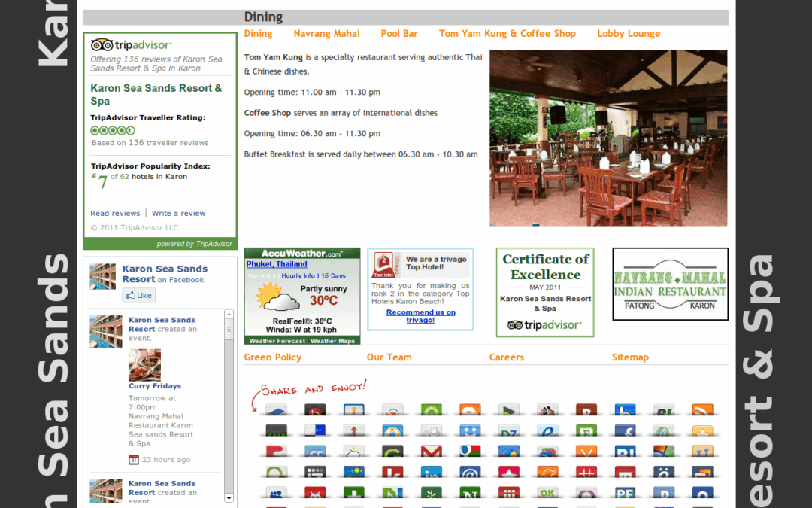Viewport: 812px width, 508px height.
Task: Click the orange Y Hacker News icon
Action: pyautogui.click(x=586, y=451)
